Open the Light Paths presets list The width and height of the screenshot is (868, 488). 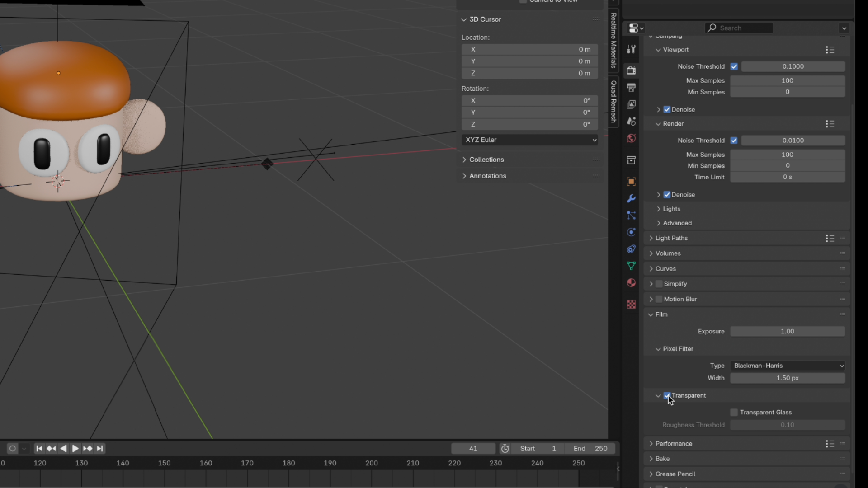click(x=830, y=238)
